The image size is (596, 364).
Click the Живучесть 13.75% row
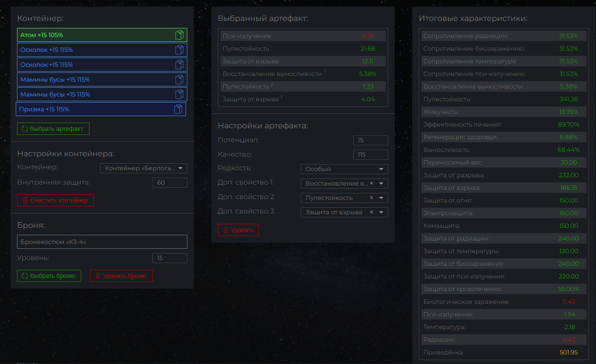[504, 112]
